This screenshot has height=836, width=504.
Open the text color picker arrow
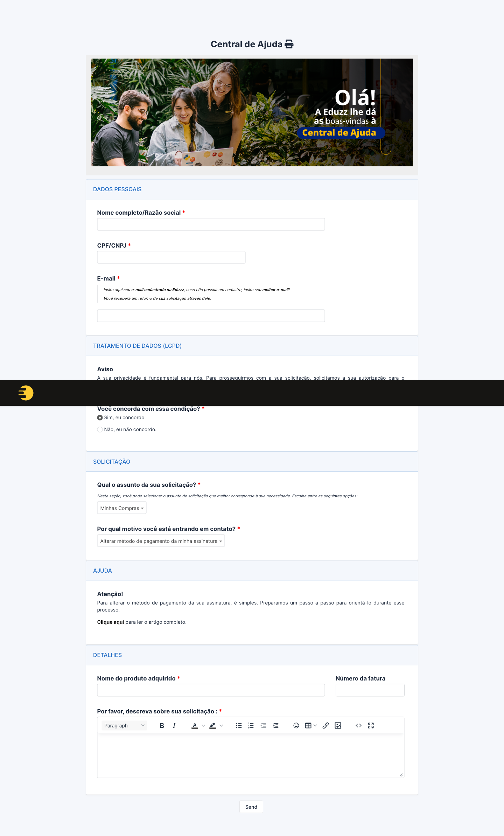tap(203, 725)
